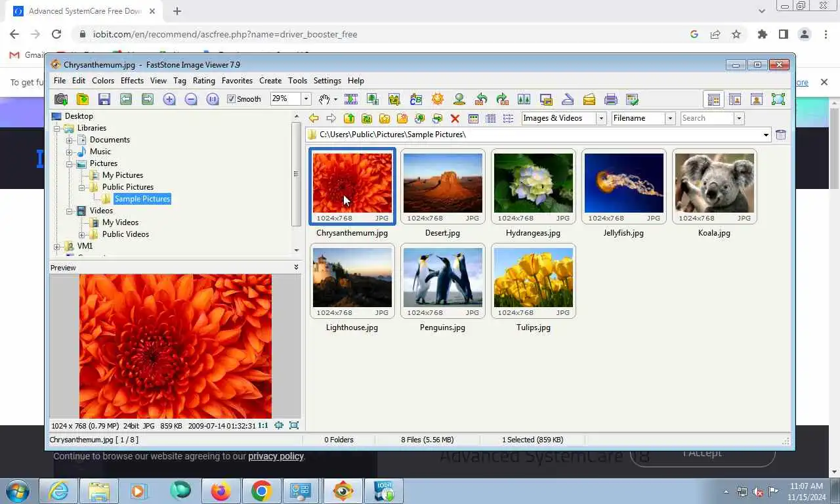Click the Compare Selected Images icon
Screen dimensions: 840x504
(524, 99)
